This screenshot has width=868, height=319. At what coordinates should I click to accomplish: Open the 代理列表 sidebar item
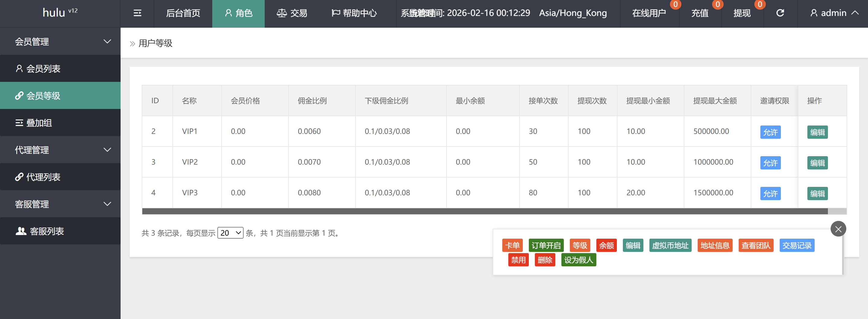60,177
